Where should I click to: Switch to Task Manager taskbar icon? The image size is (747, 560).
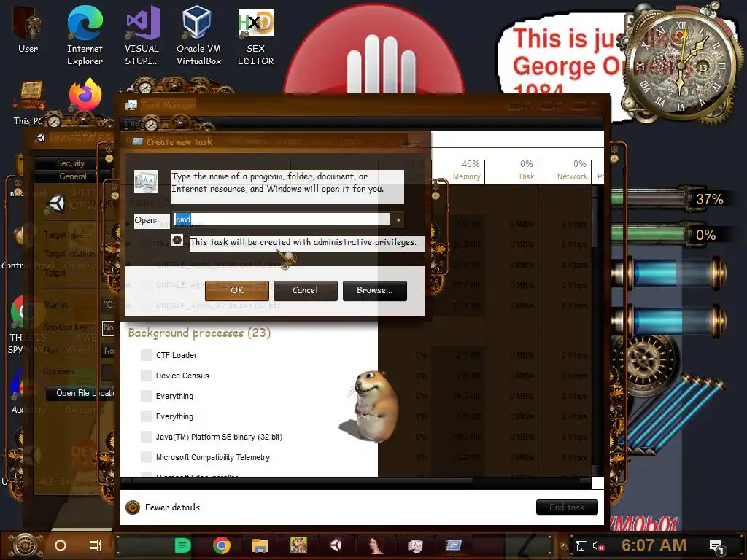coord(415,545)
